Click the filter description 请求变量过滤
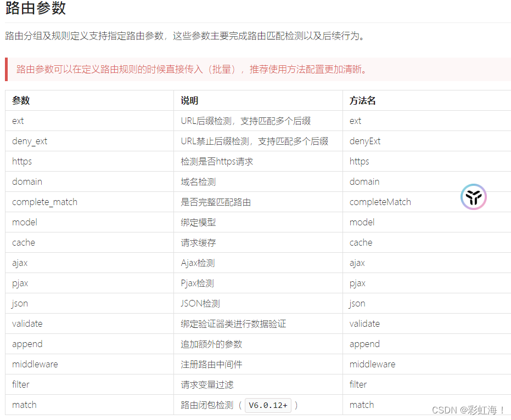This screenshot has width=511, height=420. (x=204, y=384)
